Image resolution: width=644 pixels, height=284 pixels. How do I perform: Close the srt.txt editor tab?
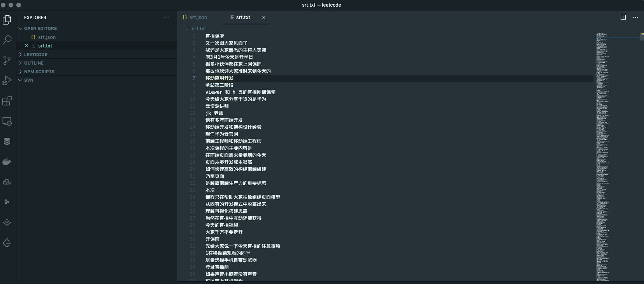coord(264,17)
